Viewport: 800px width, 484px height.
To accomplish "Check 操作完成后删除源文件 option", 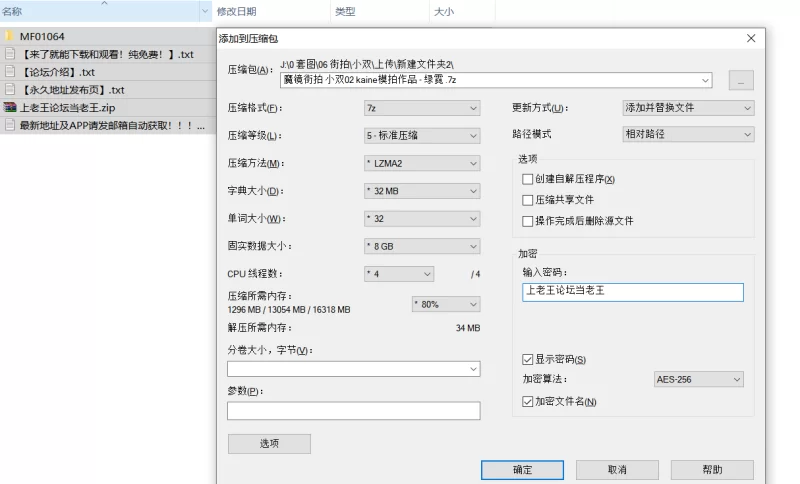I will click(528, 221).
